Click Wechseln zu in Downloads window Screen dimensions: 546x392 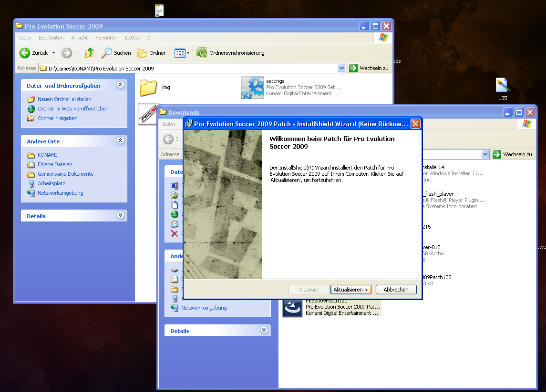tap(513, 154)
